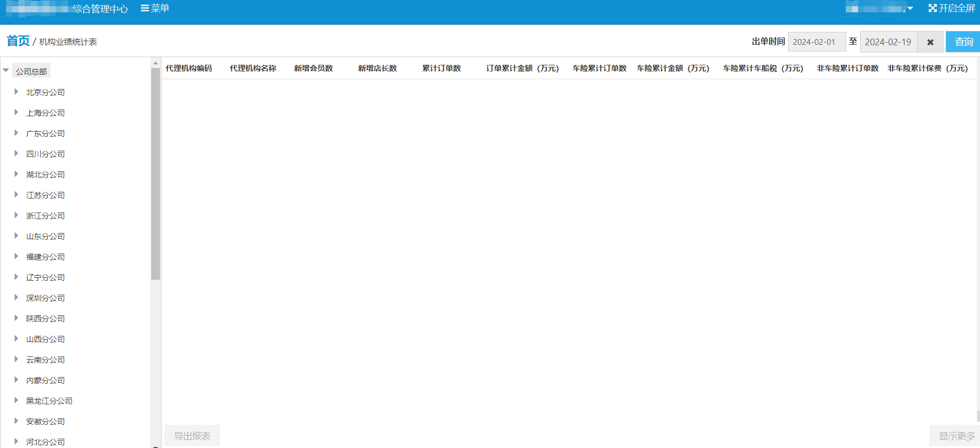The height and width of the screenshot is (448, 980).
Task: Click the 新增会员数 column header
Action: click(313, 68)
